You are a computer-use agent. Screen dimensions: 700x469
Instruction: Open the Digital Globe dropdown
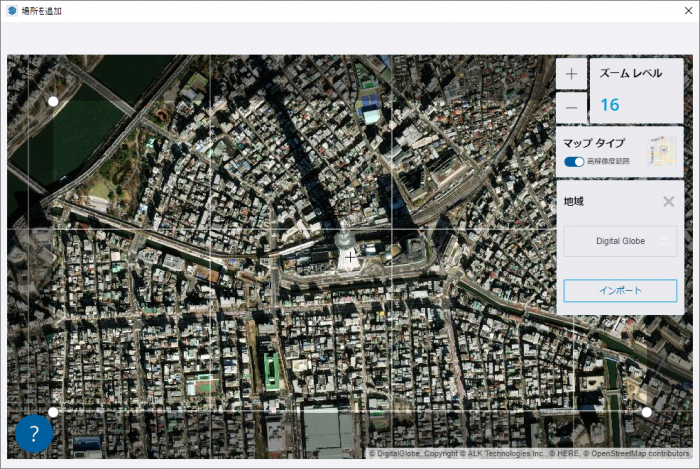coord(620,241)
